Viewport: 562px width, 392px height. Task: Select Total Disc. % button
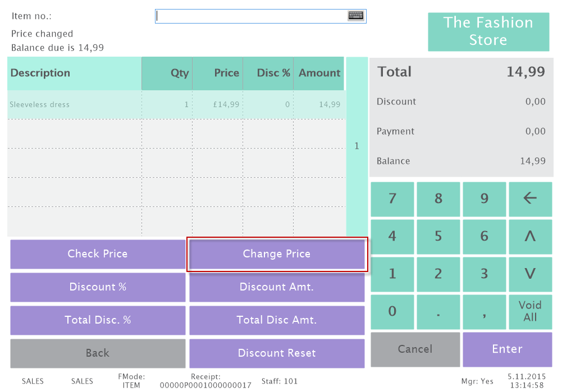point(98,320)
